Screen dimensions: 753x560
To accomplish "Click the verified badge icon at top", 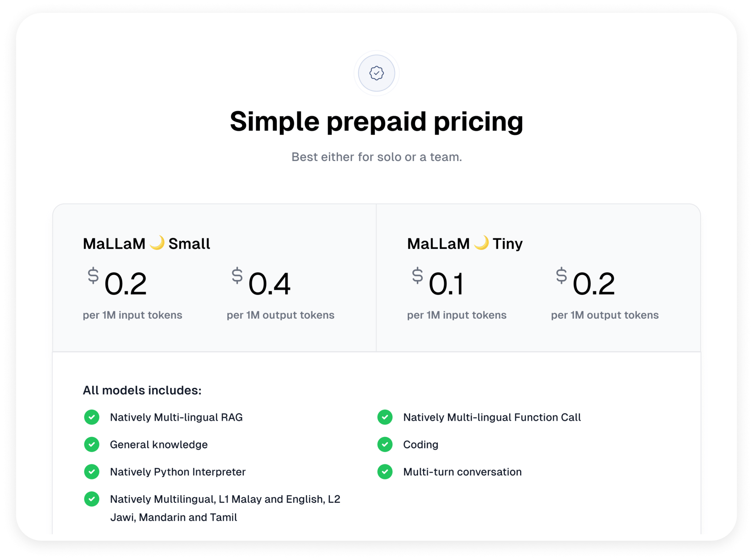I will tap(376, 73).
